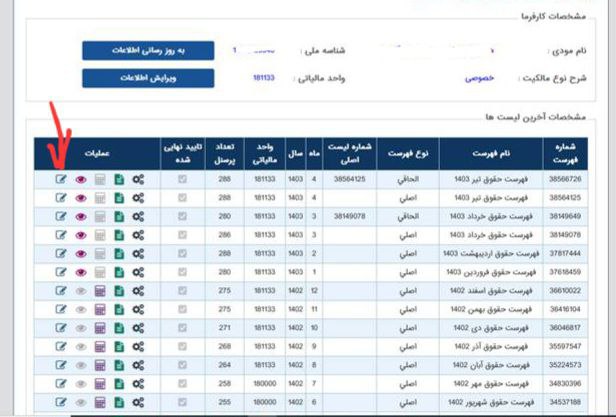The width and height of the screenshot is (616, 417).
Task: Open the green document icon for list 38566726
Action: coord(119,180)
